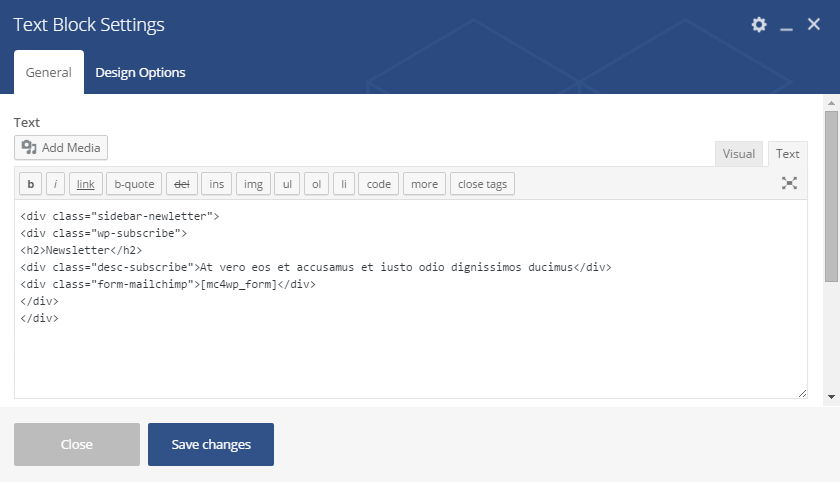
Task: Switch editor to Visual mode
Action: [739, 153]
